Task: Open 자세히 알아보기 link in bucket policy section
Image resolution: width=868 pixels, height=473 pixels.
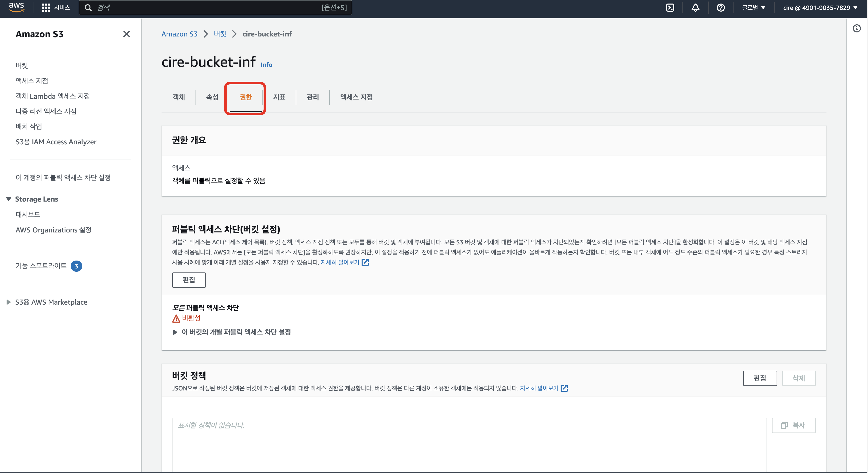Action: [539, 388]
